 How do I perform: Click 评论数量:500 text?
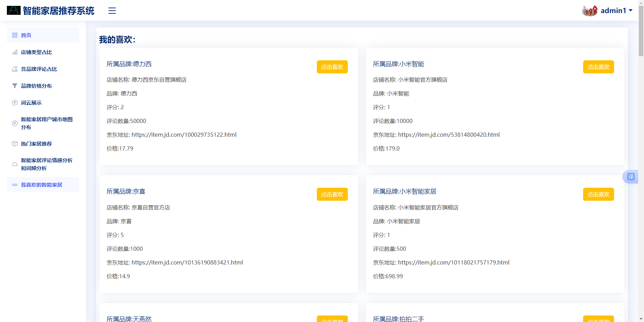pos(389,249)
